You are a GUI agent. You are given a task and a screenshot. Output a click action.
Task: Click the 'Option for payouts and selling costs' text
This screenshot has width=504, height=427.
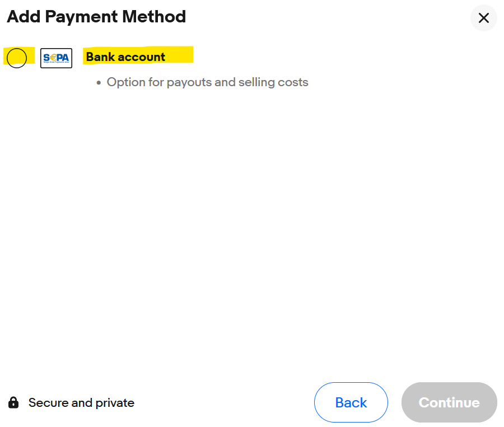click(x=207, y=82)
